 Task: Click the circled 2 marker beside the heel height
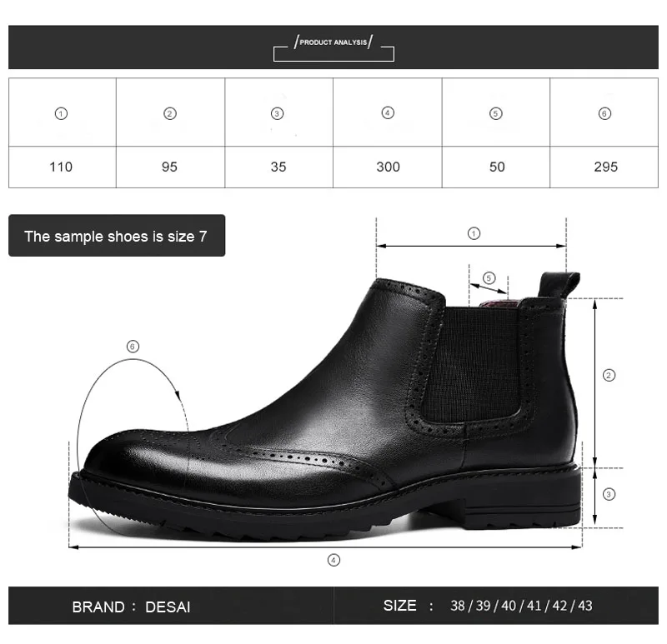tap(609, 376)
